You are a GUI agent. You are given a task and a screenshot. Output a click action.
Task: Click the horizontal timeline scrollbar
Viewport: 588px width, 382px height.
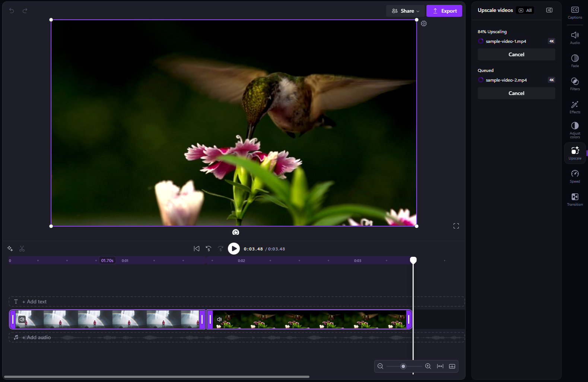(156, 377)
